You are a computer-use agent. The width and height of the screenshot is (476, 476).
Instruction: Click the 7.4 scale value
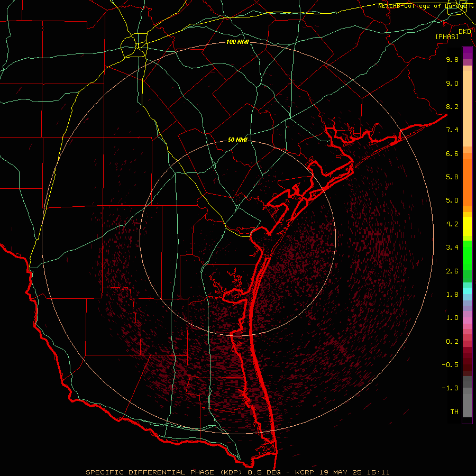click(452, 130)
